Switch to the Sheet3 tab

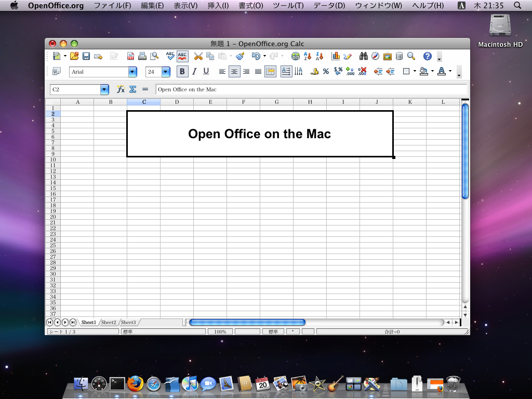128,322
